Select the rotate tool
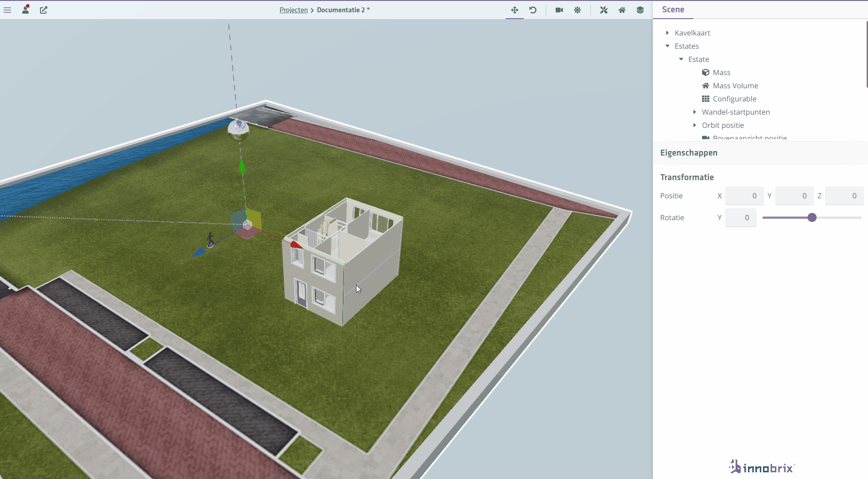The width and height of the screenshot is (868, 479). click(x=533, y=10)
